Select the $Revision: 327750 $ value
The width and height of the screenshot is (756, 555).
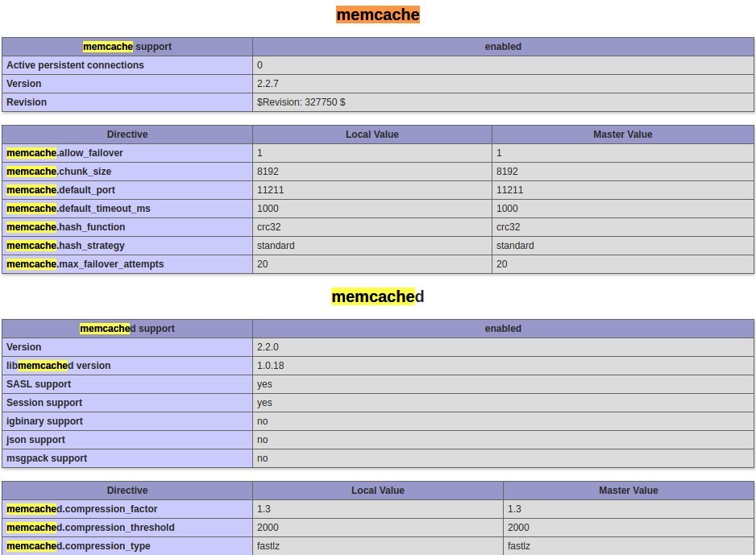301,102
